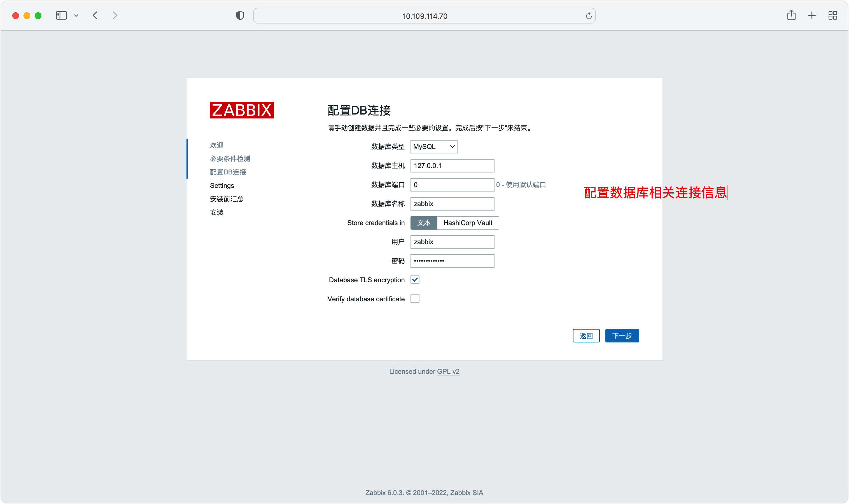Select 文本 for storing credentials
Image resolution: width=849 pixels, height=504 pixels.
point(424,223)
